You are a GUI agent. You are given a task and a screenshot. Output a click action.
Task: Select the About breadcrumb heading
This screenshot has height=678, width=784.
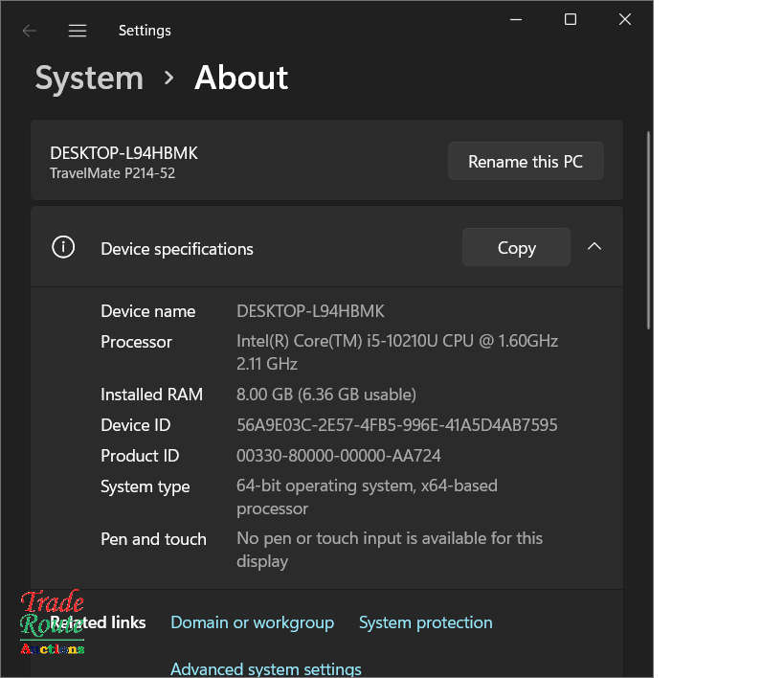(x=241, y=78)
